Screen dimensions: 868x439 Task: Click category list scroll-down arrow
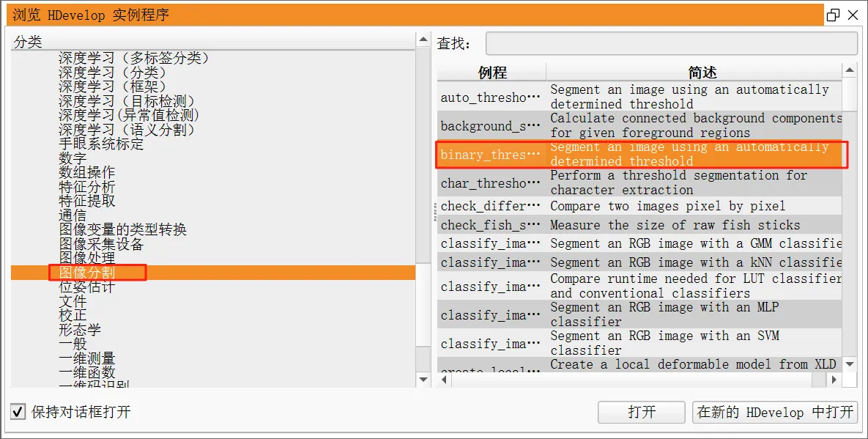(423, 379)
